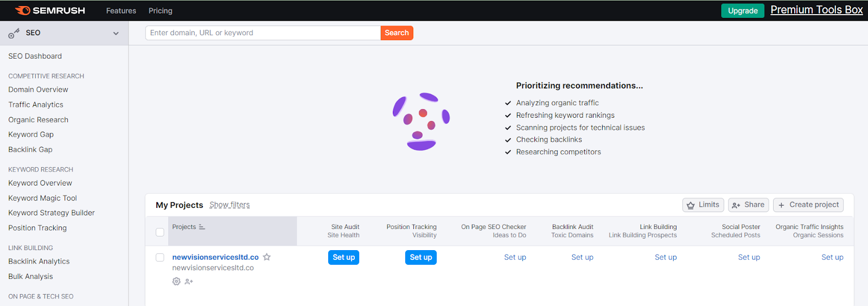
Task: Click the Share person-plus icon
Action: click(x=736, y=205)
